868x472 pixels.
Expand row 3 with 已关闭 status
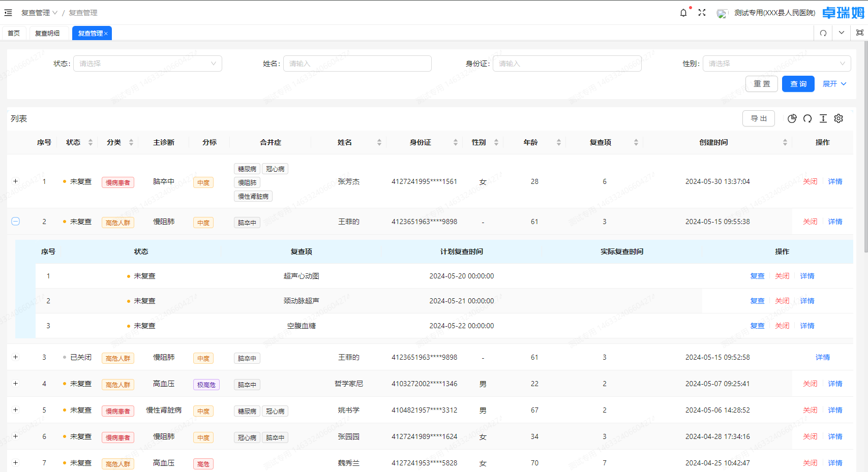(15, 357)
